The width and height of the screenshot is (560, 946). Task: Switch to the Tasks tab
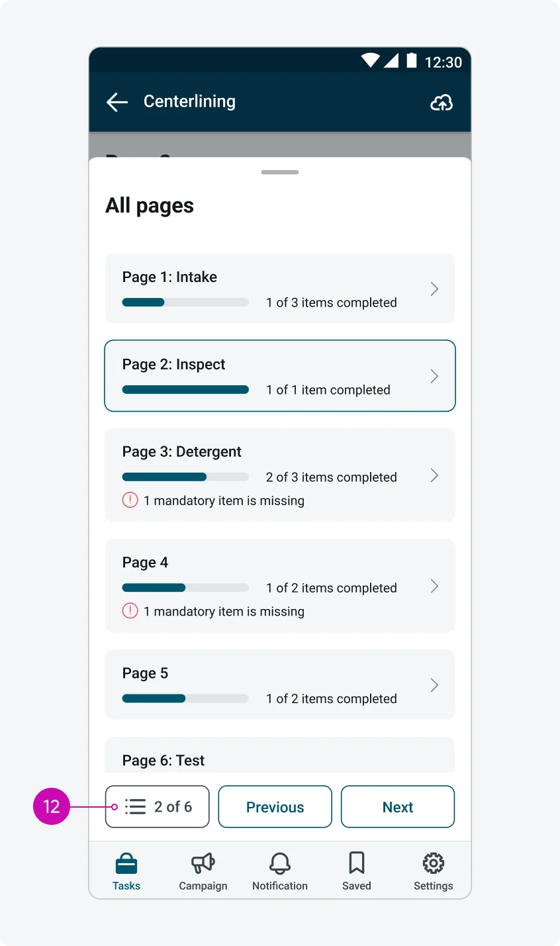[126, 871]
